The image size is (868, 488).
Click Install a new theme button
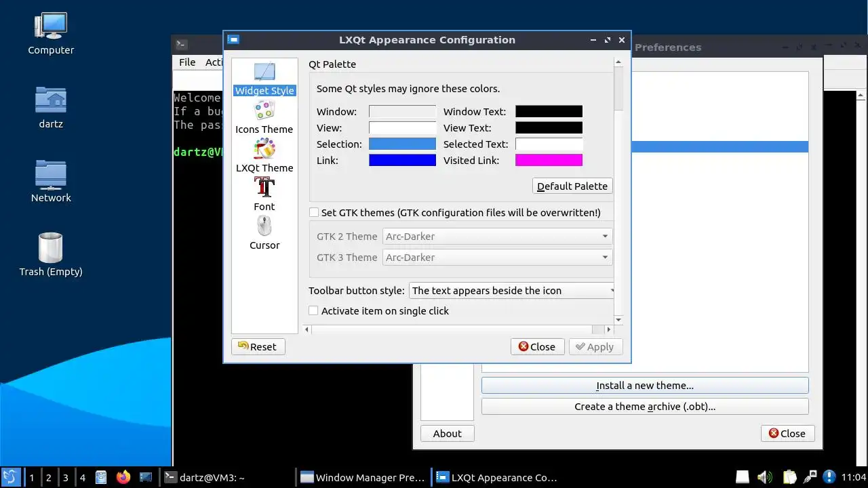coord(645,386)
